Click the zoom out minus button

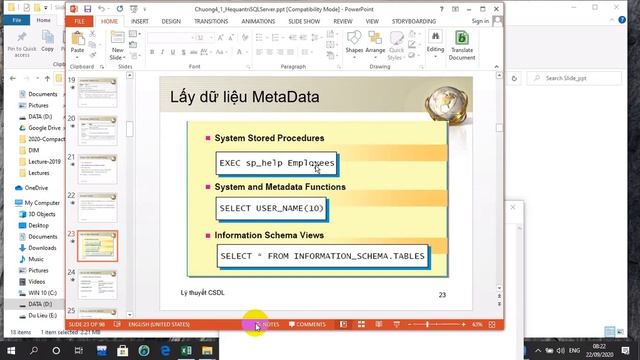[410, 324]
